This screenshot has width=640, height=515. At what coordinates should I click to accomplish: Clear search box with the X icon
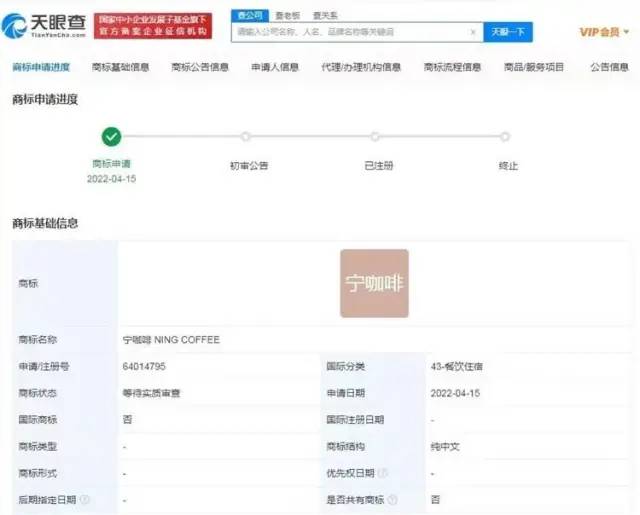(473, 32)
